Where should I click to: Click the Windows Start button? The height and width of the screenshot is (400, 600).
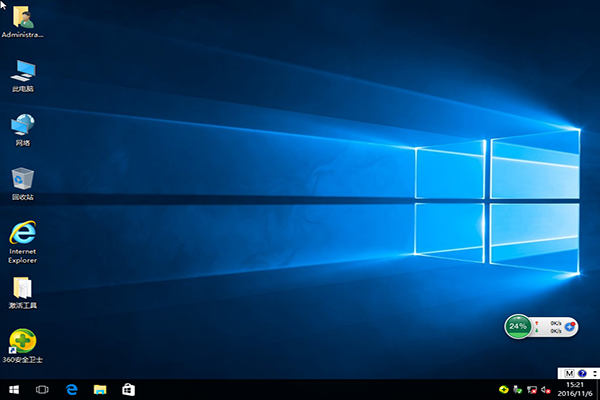(x=14, y=388)
